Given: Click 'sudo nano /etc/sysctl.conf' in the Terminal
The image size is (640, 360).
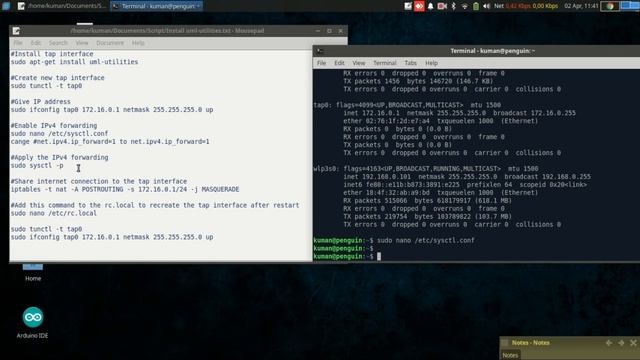Looking at the screenshot, I should coord(426,240).
